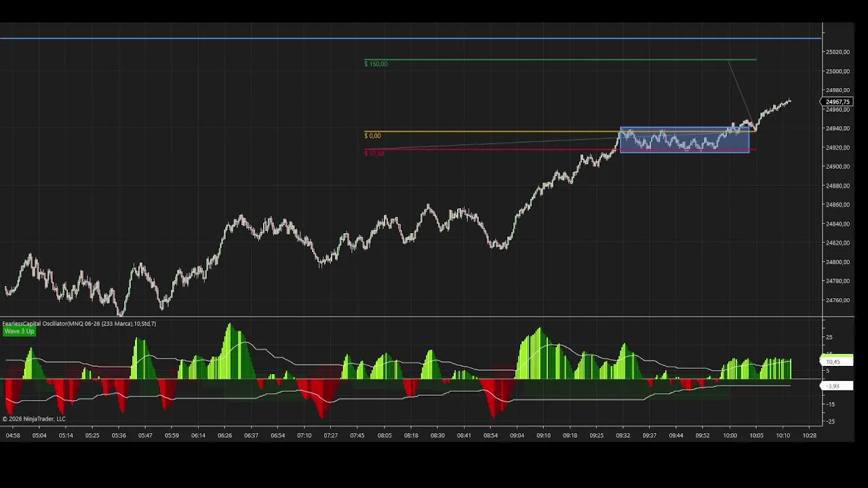Click the 04:58 time axis label

click(13, 435)
